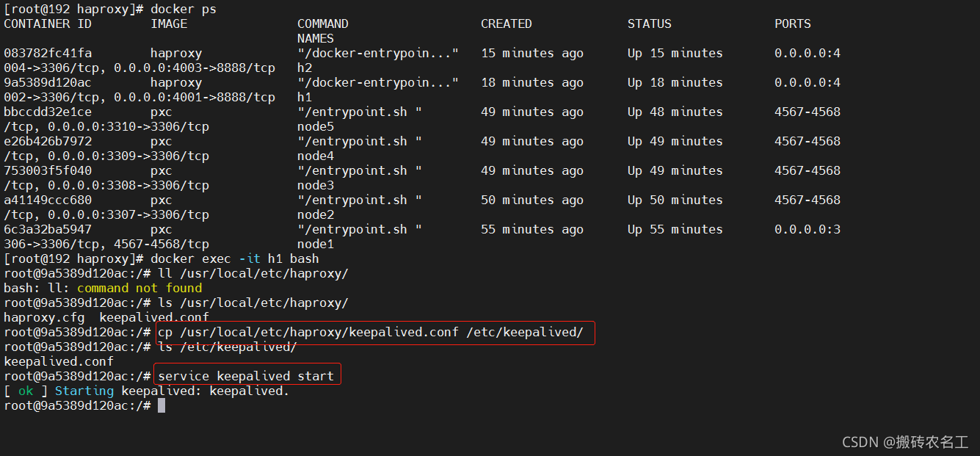Click 'll /usr/local/etc/haproxy/' command
This screenshot has width=980, height=456.
coord(253,273)
